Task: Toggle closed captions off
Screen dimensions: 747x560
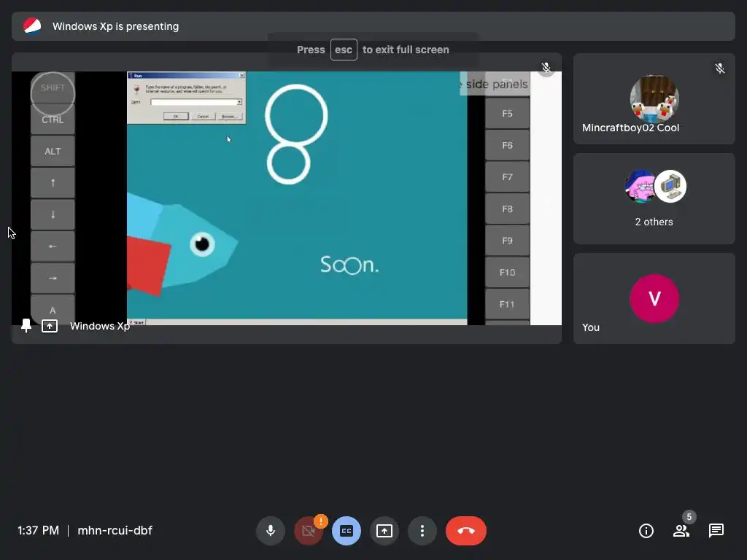Action: click(347, 531)
